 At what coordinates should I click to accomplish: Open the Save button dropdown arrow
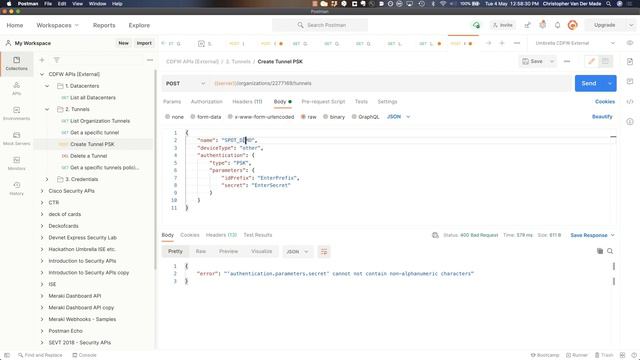click(551, 62)
